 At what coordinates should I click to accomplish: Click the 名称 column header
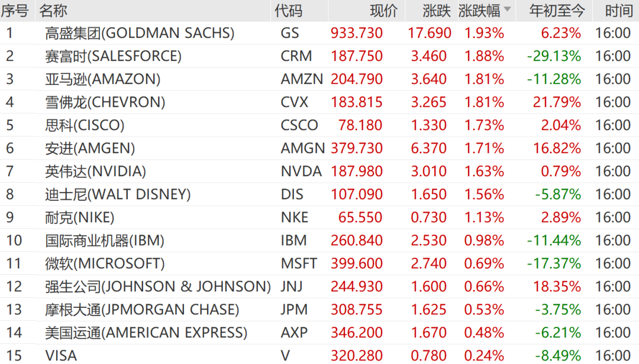[53, 11]
